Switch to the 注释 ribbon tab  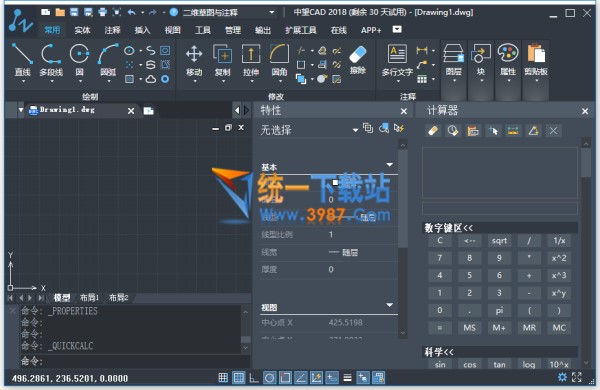[112, 30]
